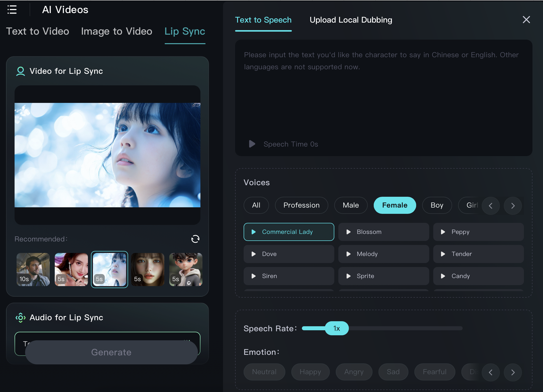Preview the Siren voice play icon

coord(254,276)
